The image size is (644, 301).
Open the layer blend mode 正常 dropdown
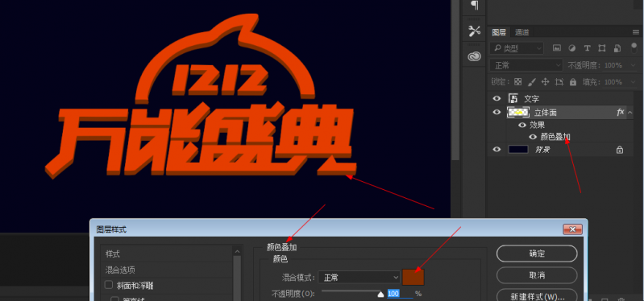point(526,65)
